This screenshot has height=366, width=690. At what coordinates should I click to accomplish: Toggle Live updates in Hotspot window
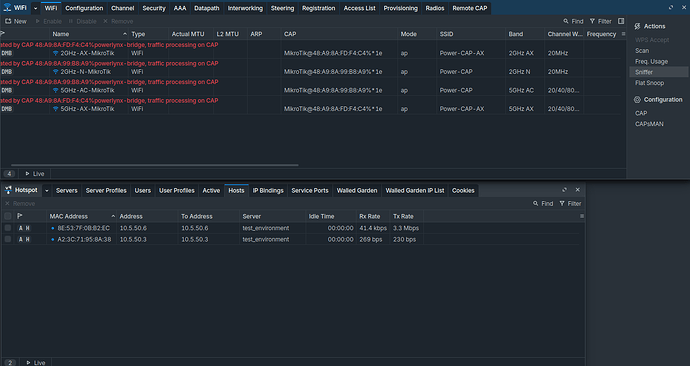[x=35, y=362]
